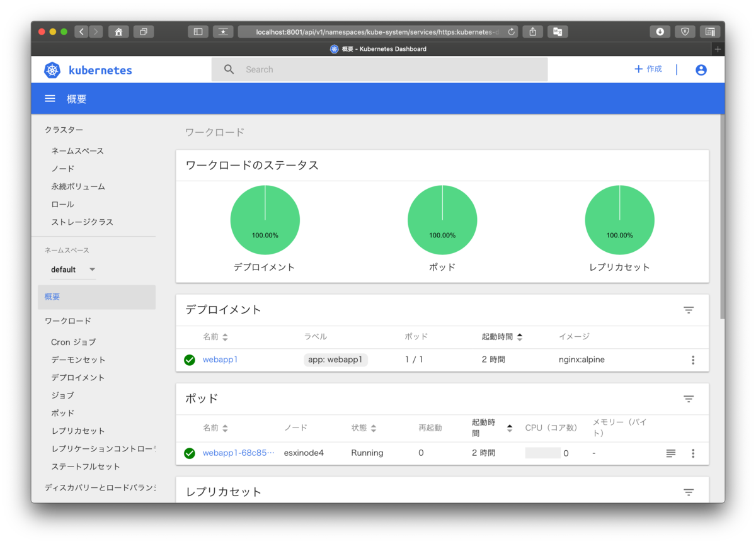This screenshot has height=544, width=756.
Task: Open filter options for the レプリカセット table
Action: point(688,492)
